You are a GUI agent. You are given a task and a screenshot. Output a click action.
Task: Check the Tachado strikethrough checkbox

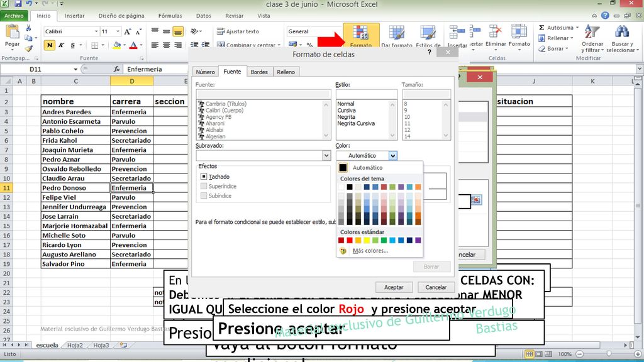point(204,177)
